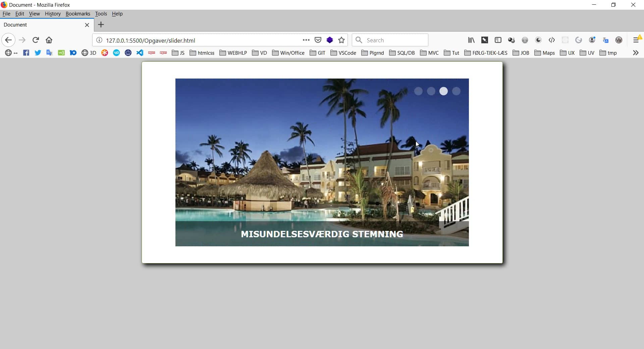
Task: Open the web developer code icon
Action: pos(552,40)
